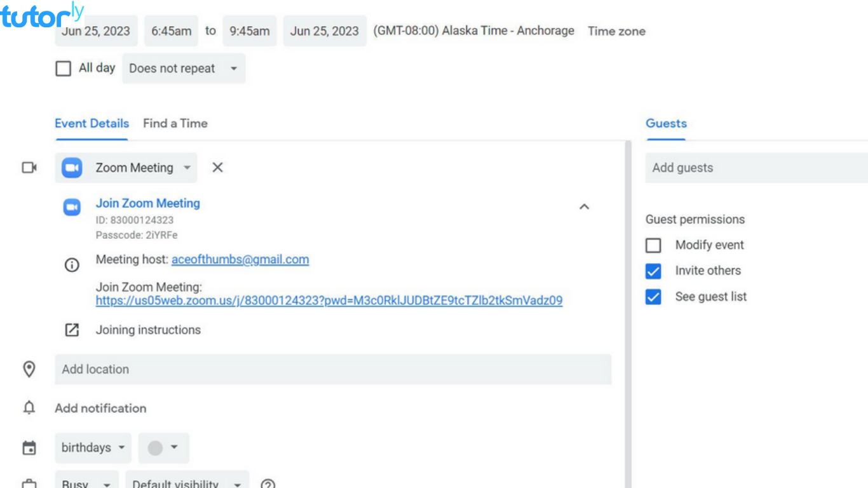Open Joining instructions via external link icon

[x=72, y=330]
